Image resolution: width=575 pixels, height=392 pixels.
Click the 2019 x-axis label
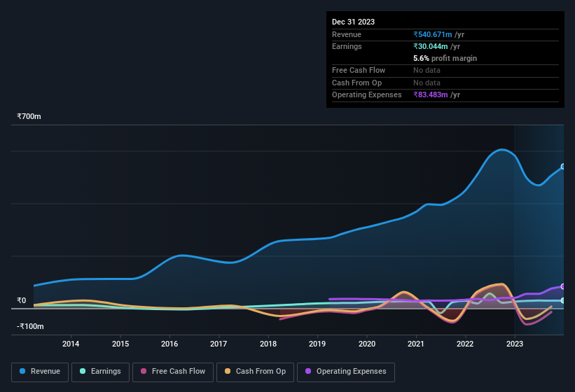tap(317, 344)
